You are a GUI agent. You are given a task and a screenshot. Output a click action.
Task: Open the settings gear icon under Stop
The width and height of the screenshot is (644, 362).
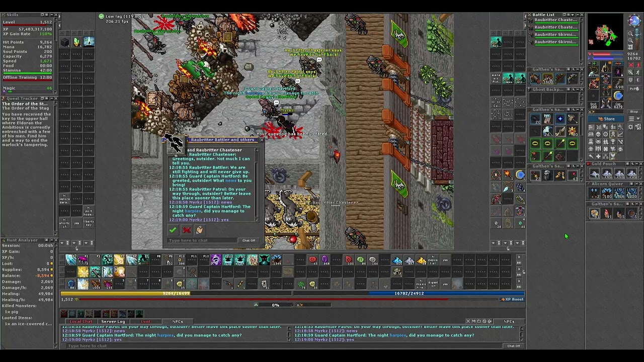630,126
